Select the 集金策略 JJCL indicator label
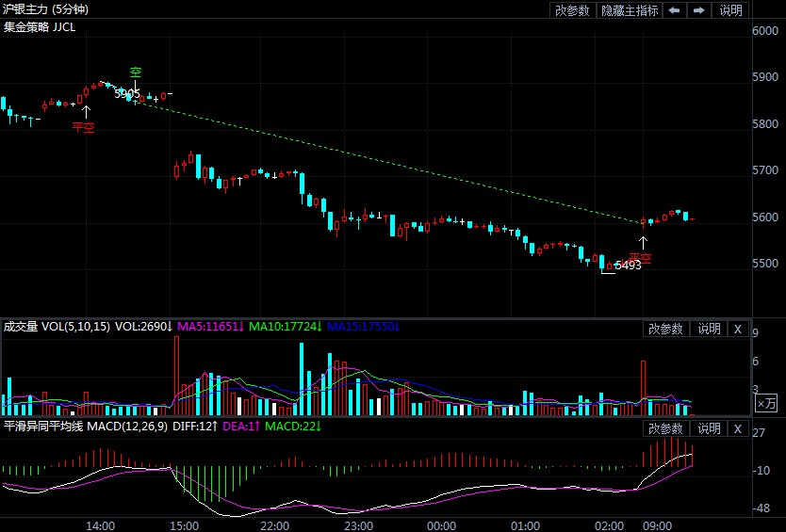 pyautogui.click(x=40, y=27)
